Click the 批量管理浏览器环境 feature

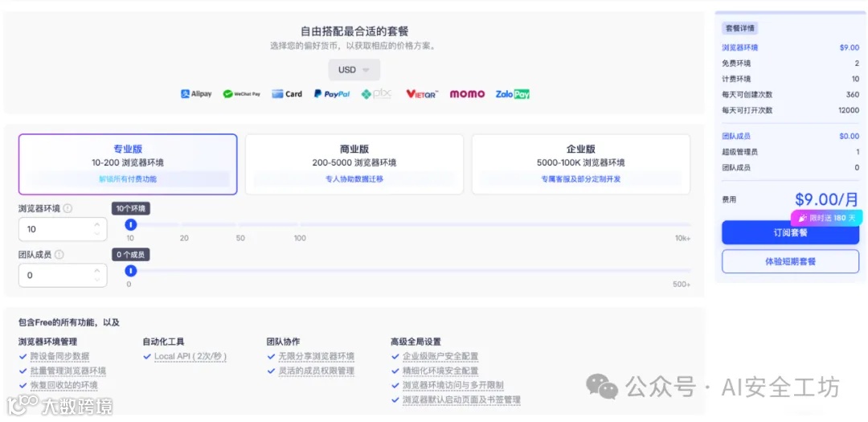pyautogui.click(x=68, y=371)
